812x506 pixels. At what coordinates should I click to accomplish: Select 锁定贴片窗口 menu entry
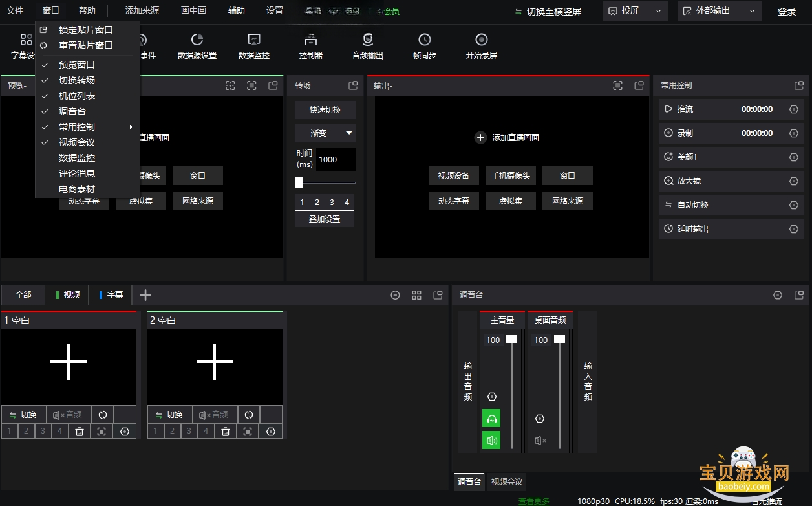point(87,30)
